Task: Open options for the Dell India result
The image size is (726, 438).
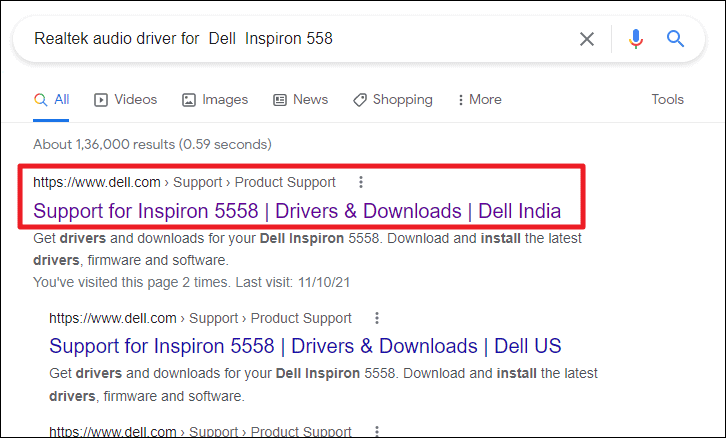Action: (361, 182)
